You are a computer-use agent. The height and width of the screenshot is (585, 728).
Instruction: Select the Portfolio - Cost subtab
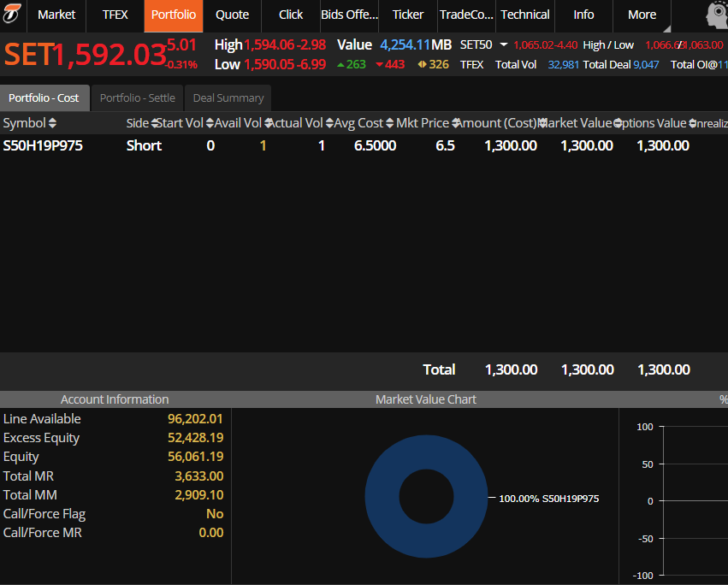[x=44, y=98]
